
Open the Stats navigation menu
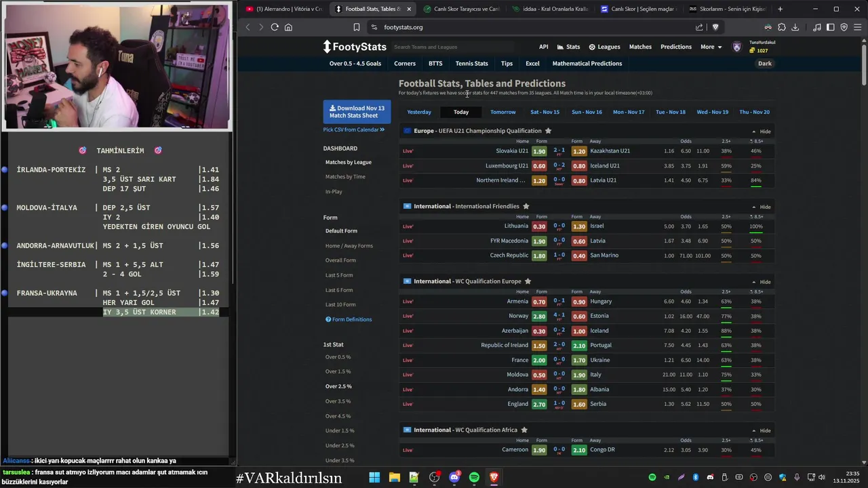coord(568,47)
